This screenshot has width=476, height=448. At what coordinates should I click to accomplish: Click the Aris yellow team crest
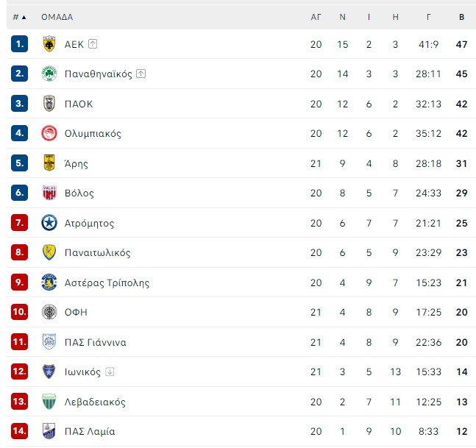click(x=49, y=163)
